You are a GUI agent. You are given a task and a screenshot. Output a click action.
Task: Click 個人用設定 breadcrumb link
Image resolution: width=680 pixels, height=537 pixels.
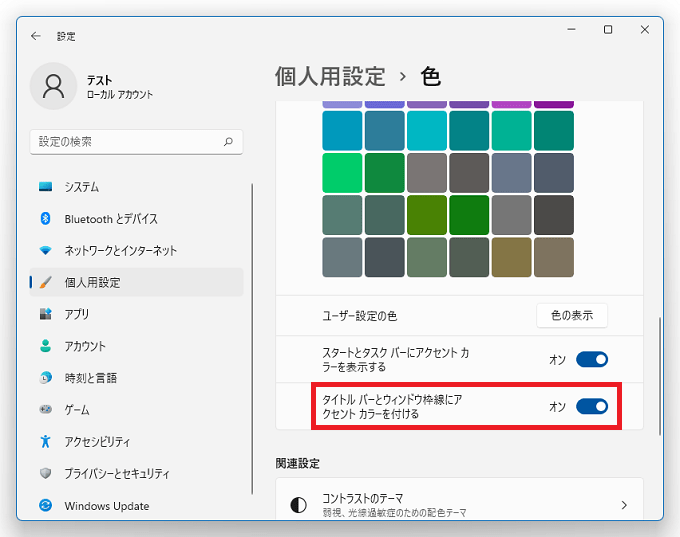coord(330,77)
